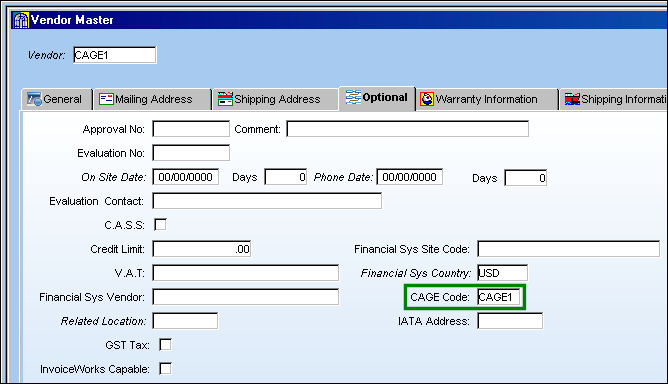Enable the C.A.S.S. checkbox
Image resolution: width=668 pixels, height=384 pixels.
tap(160, 225)
